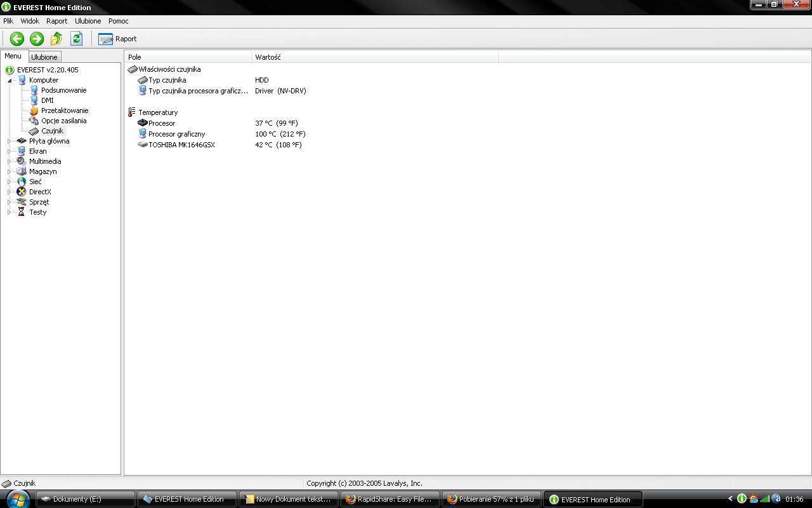Expand the Testy tree node
Viewport: 812px width, 508px height.
point(10,212)
